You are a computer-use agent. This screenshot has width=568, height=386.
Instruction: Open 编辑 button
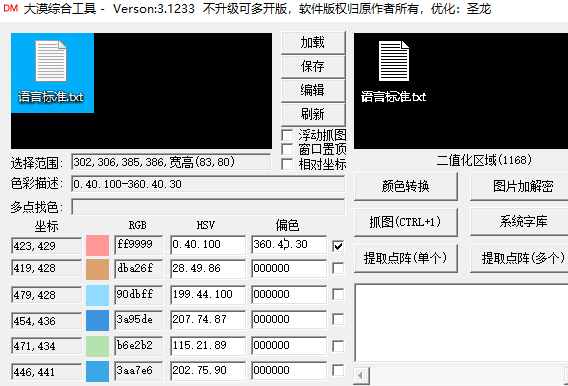313,90
